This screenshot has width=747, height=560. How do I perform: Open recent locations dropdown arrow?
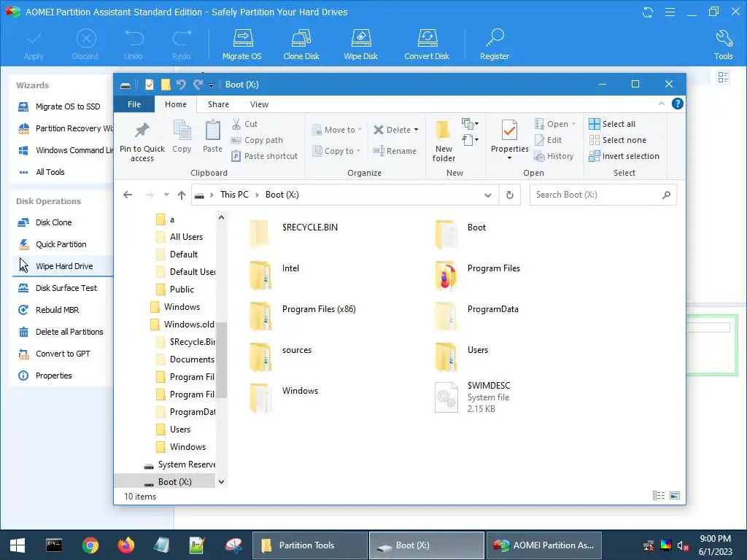pos(166,195)
